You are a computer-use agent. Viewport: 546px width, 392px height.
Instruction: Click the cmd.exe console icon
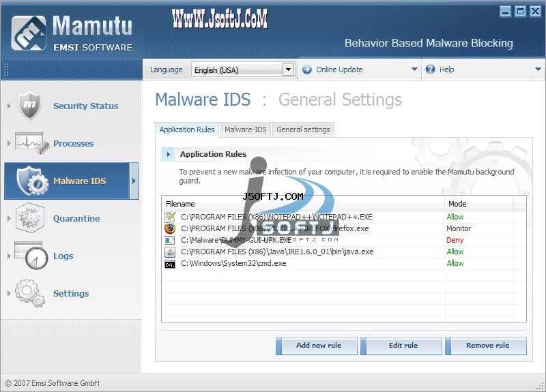point(170,265)
